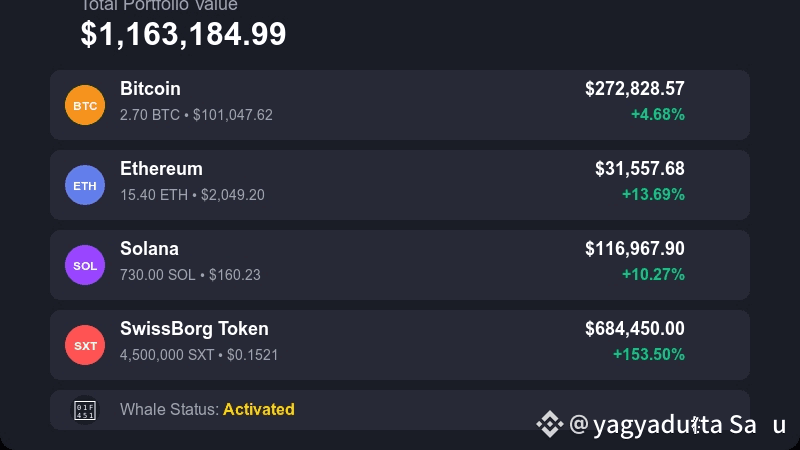Open the SwissBorg Token row
The width and height of the screenshot is (800, 450).
[x=400, y=345]
